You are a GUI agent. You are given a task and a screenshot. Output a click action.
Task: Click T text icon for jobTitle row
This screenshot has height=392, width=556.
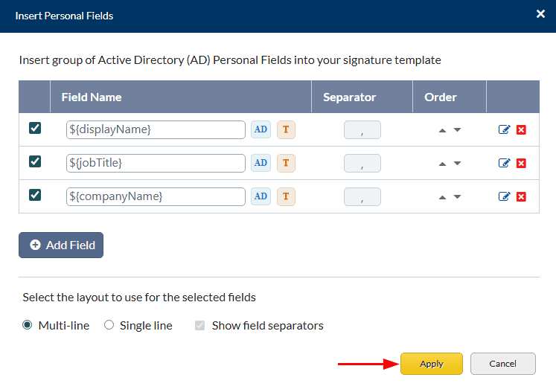tap(286, 163)
